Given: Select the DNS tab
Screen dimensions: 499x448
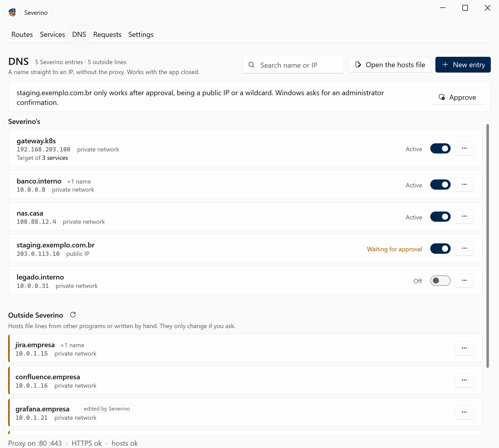Looking at the screenshot, I should (x=79, y=34).
